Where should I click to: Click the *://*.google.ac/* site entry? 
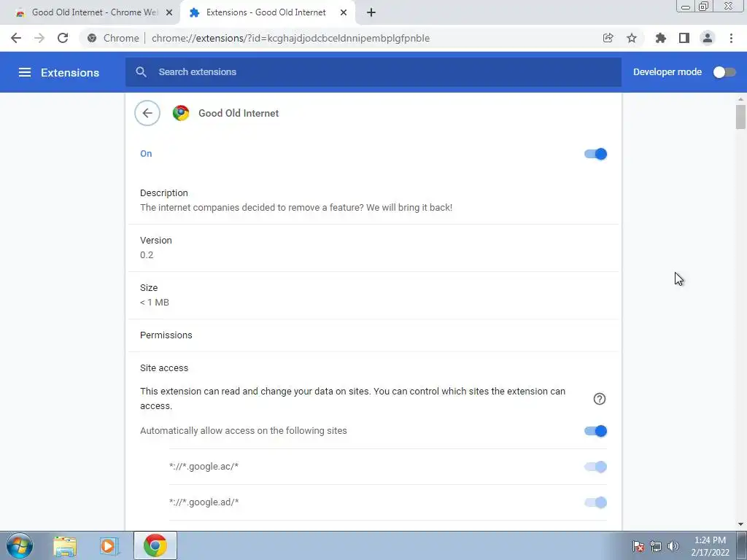pos(204,467)
